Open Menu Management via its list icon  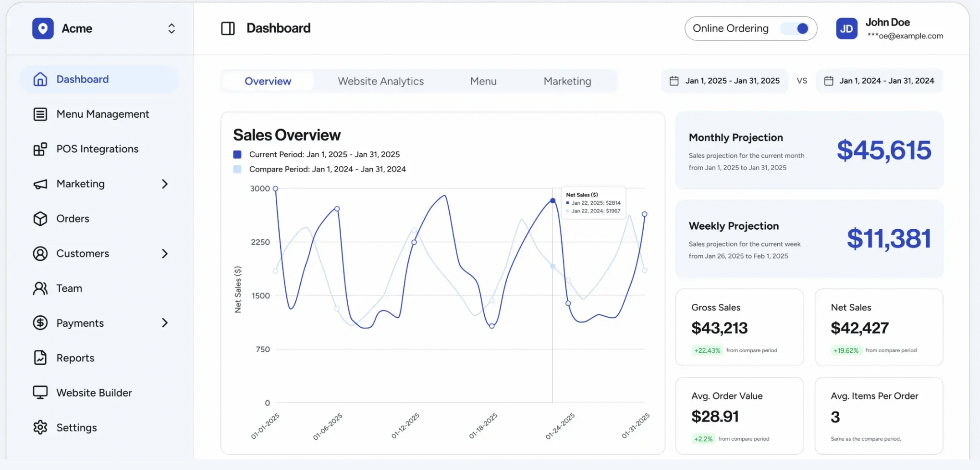point(40,114)
